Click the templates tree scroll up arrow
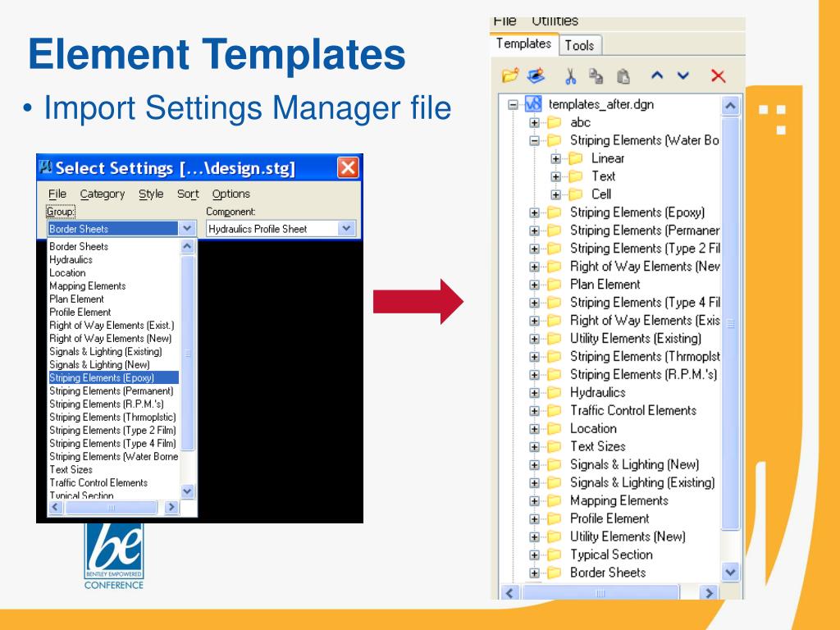 731,106
